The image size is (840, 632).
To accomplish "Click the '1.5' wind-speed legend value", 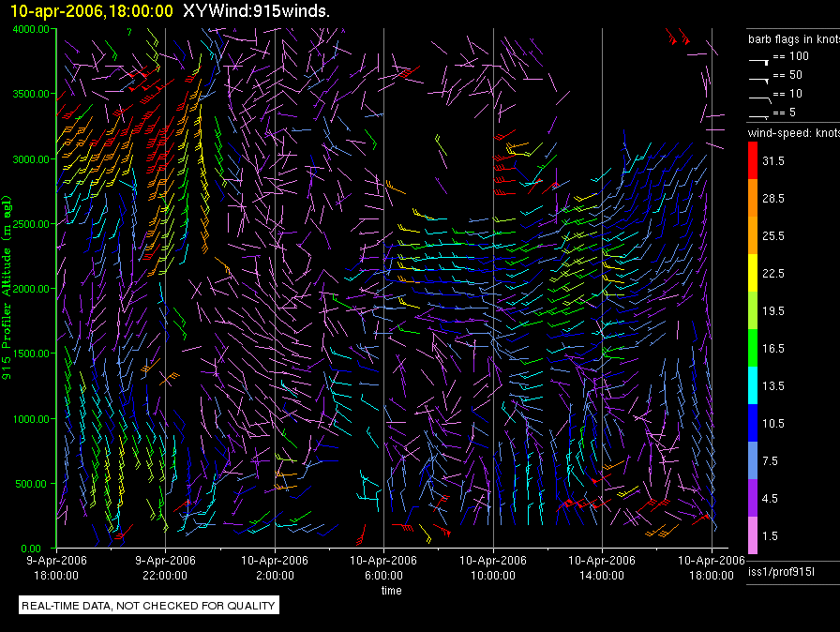I will (770, 536).
